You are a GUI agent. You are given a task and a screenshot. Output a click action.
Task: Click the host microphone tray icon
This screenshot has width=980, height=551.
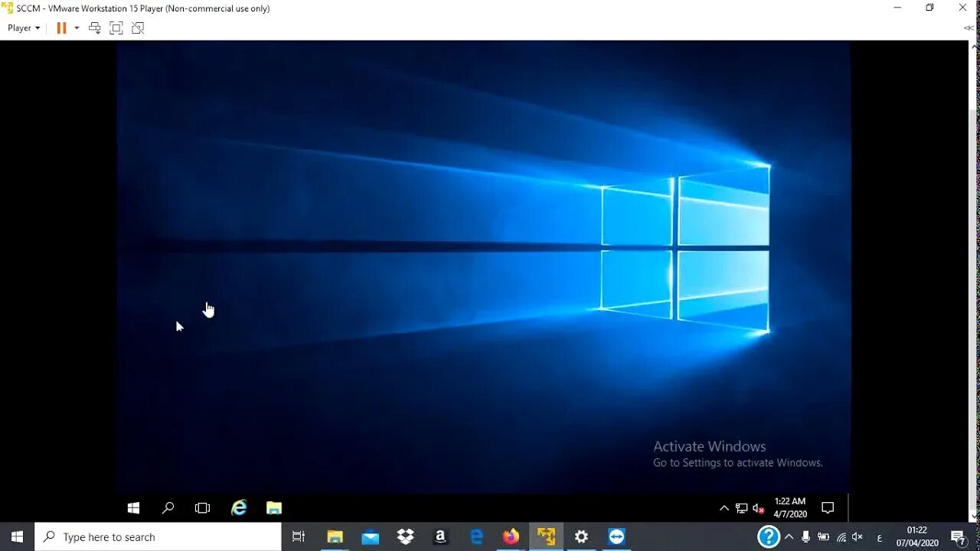click(806, 536)
